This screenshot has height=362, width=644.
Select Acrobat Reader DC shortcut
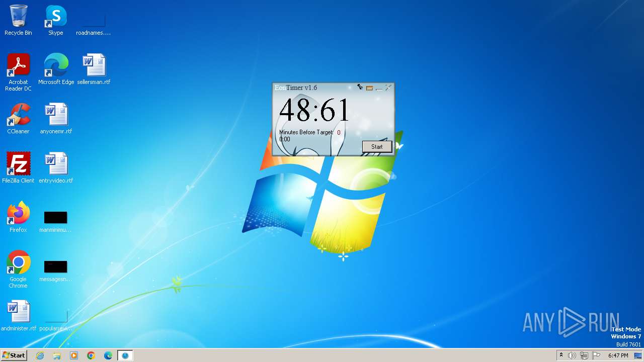pos(18,72)
